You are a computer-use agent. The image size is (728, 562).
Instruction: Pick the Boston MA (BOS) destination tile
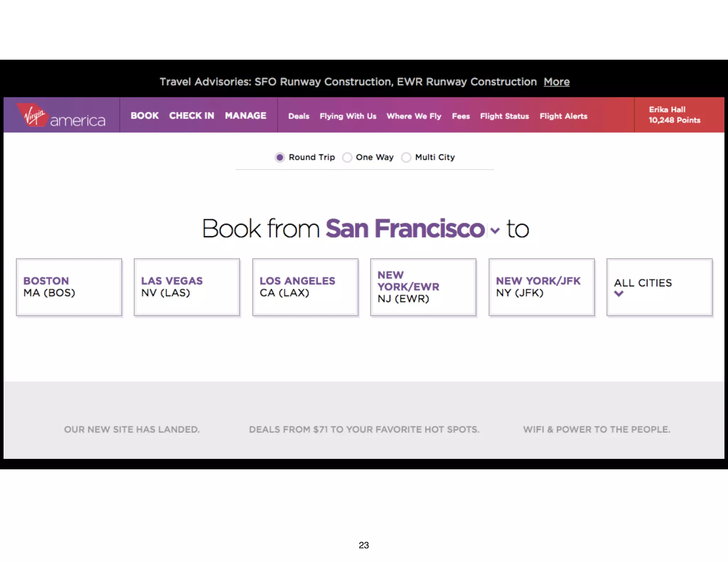69,287
